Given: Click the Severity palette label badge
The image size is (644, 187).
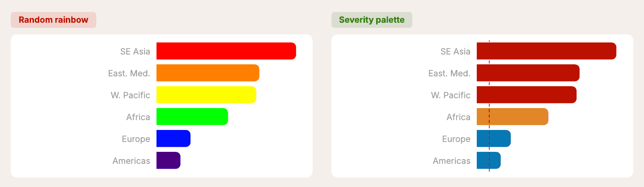Looking at the screenshot, I should pyautogui.click(x=371, y=20).
